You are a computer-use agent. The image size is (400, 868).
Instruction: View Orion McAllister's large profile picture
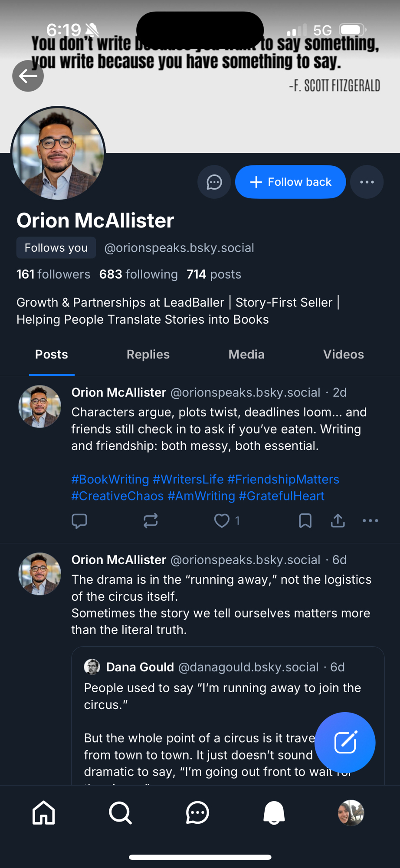58,154
